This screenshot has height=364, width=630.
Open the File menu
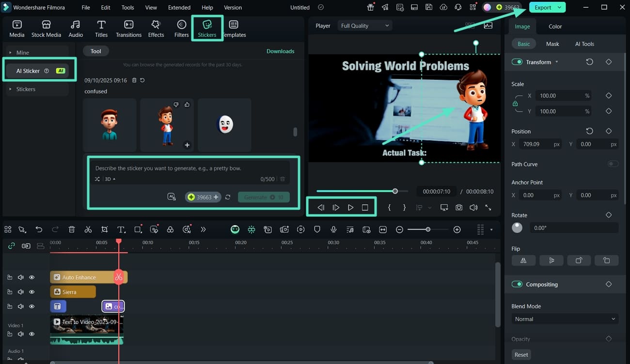(86, 7)
